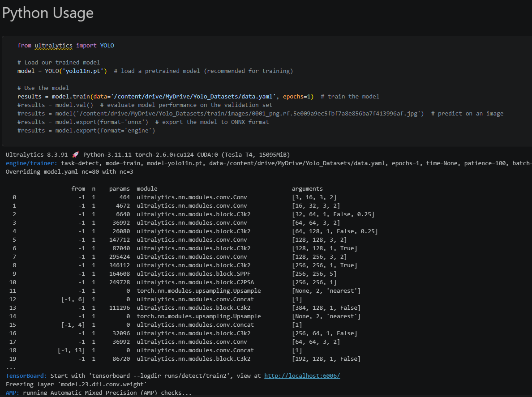Click the '[-1, 6]' from value
This screenshot has height=397, width=532.
tap(73, 299)
